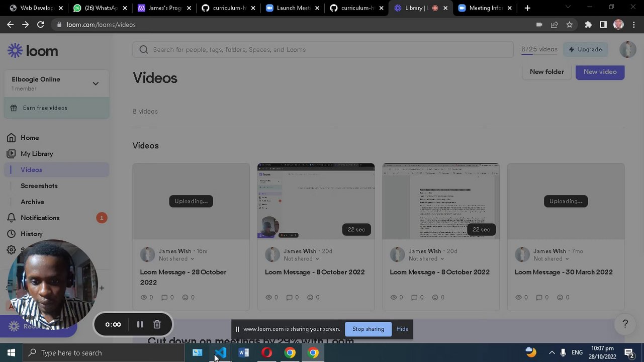Go back in the browser
The image size is (644, 362).
pos(10,25)
